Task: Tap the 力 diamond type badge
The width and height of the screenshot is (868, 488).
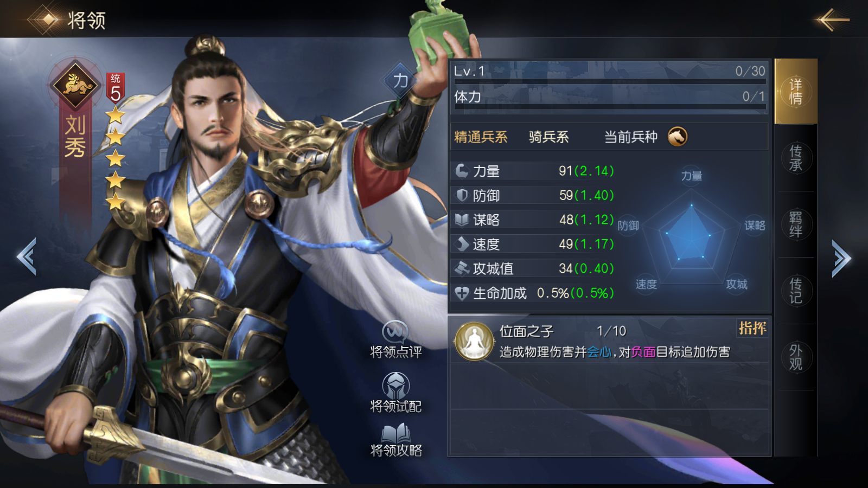Action: 400,81
